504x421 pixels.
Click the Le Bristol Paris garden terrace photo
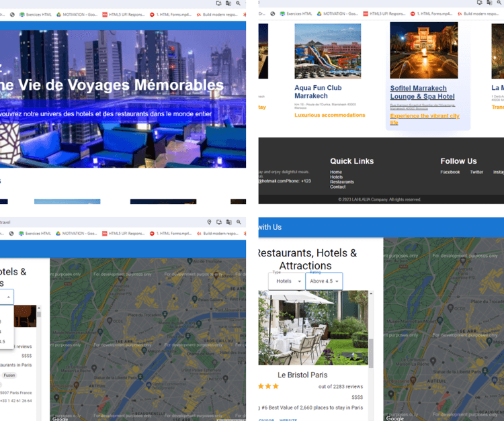click(x=313, y=328)
